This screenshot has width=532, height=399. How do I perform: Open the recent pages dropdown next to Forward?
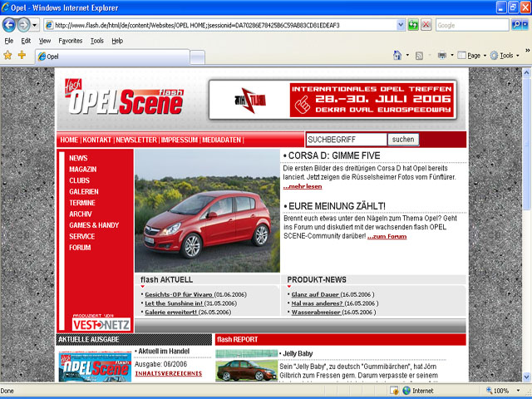click(34, 25)
